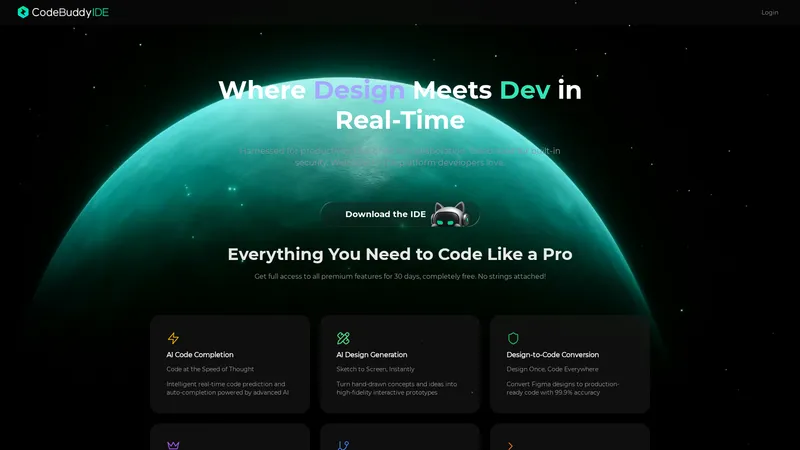
Task: Select the AI Code Completion card title
Action: click(x=199, y=355)
